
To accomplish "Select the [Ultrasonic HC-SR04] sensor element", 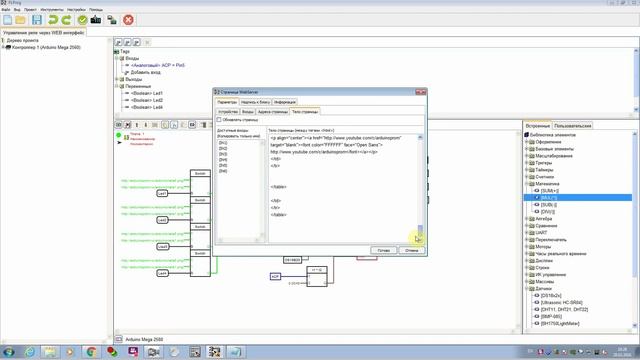I will [x=562, y=302].
